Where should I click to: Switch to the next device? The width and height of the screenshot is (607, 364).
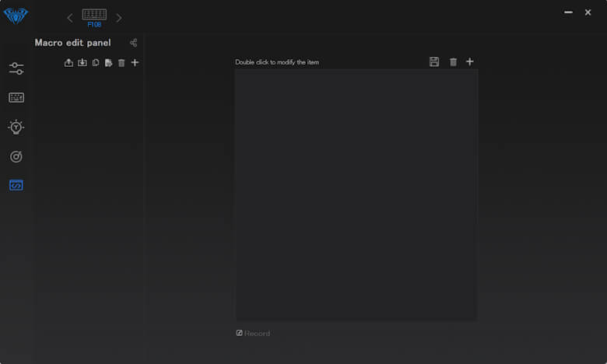pyautogui.click(x=119, y=18)
